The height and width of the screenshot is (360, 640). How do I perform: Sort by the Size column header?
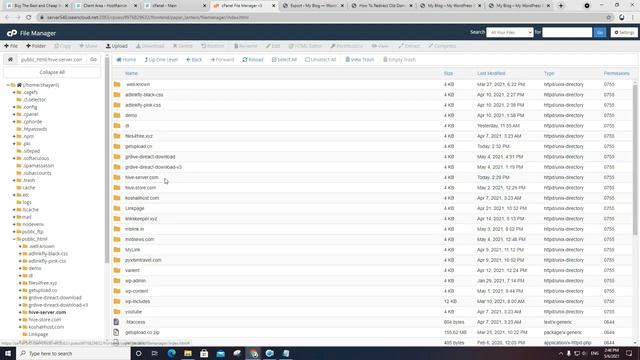[448, 73]
